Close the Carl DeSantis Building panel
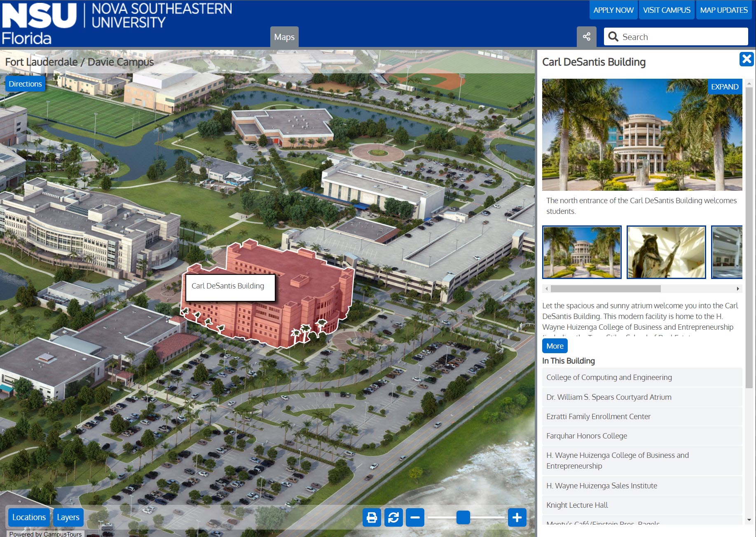 746,59
